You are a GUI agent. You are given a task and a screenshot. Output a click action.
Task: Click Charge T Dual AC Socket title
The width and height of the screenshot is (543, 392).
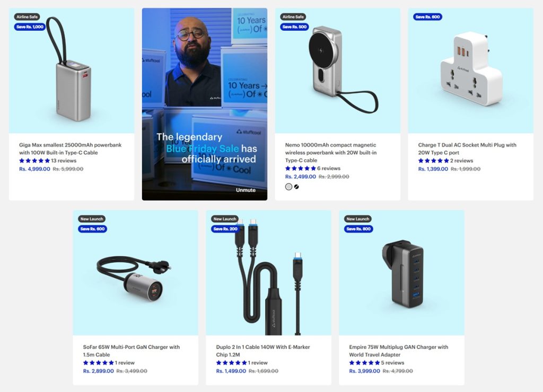(x=467, y=149)
